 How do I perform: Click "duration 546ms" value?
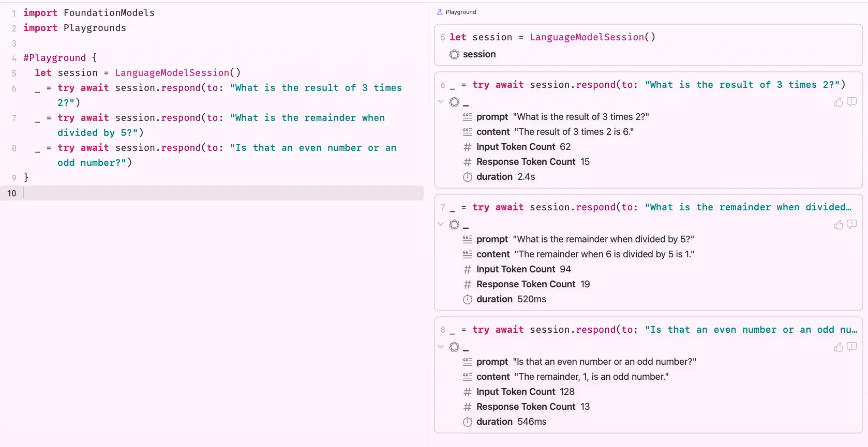(x=532, y=422)
